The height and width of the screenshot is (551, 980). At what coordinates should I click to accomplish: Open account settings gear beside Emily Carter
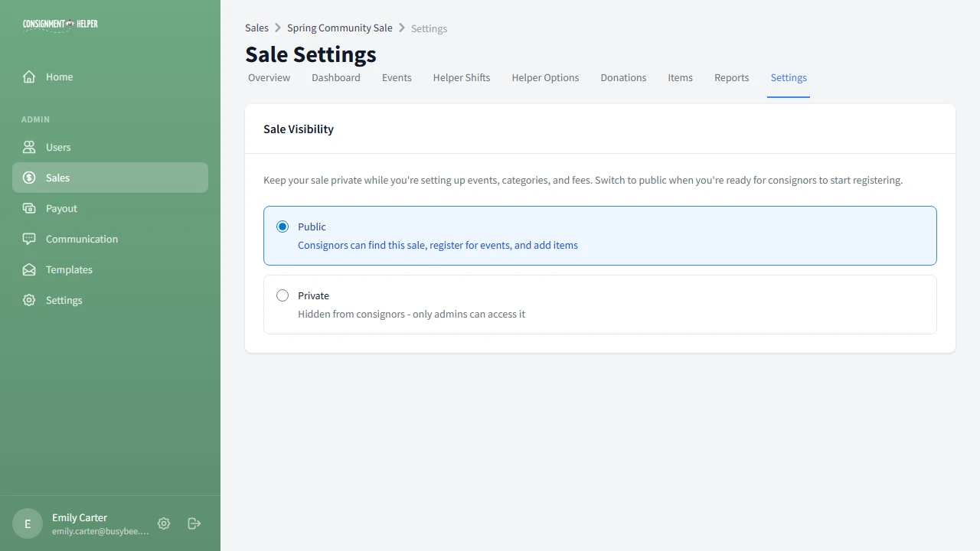click(163, 523)
